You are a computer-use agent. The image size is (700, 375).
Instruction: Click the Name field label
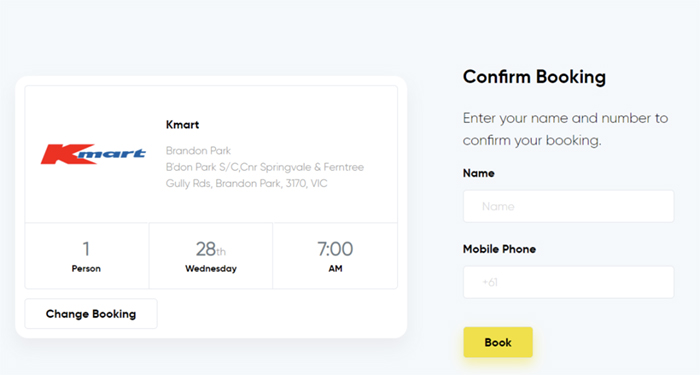[x=479, y=173]
